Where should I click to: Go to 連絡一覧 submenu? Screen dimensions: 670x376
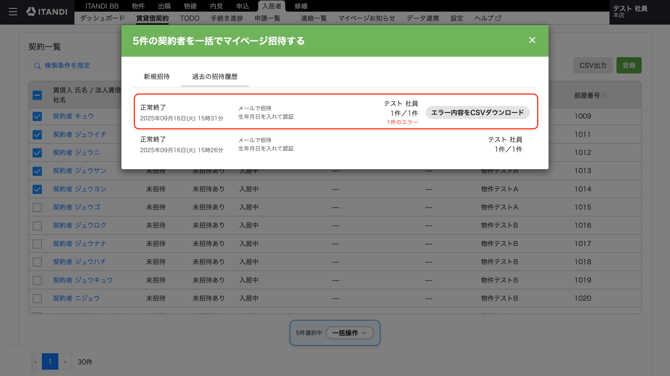pyautogui.click(x=314, y=18)
